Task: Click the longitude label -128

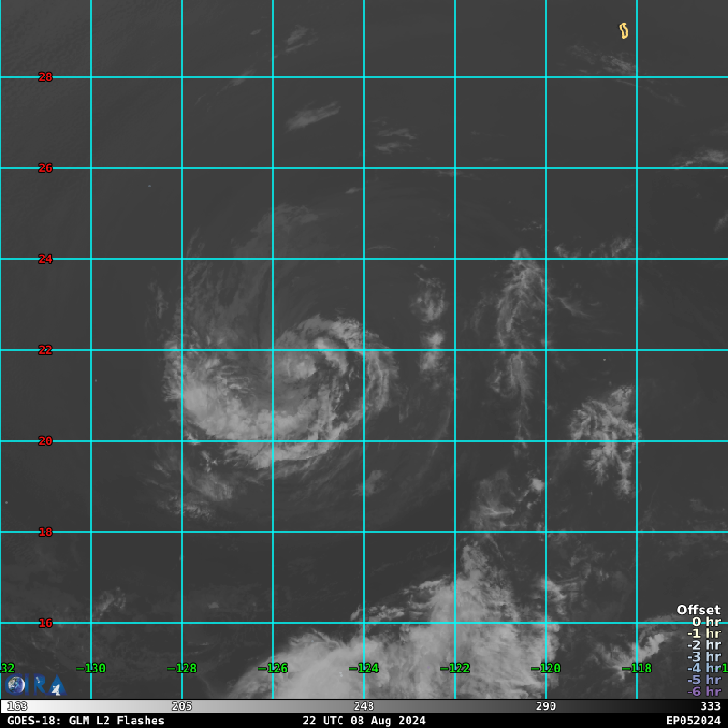Action: tap(182, 669)
